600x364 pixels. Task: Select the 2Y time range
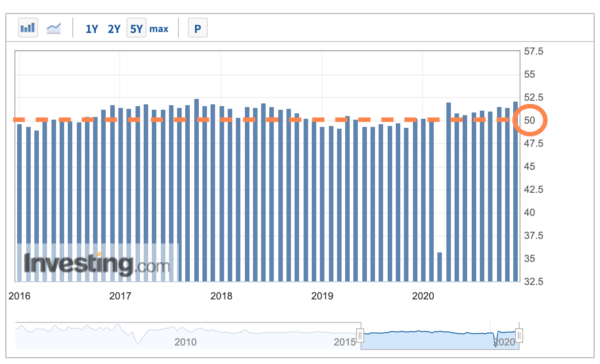click(114, 29)
